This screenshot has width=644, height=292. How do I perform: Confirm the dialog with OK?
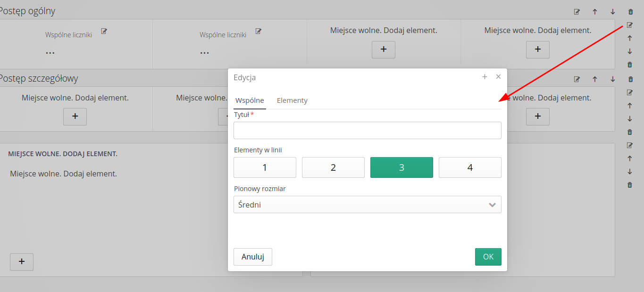tap(488, 257)
